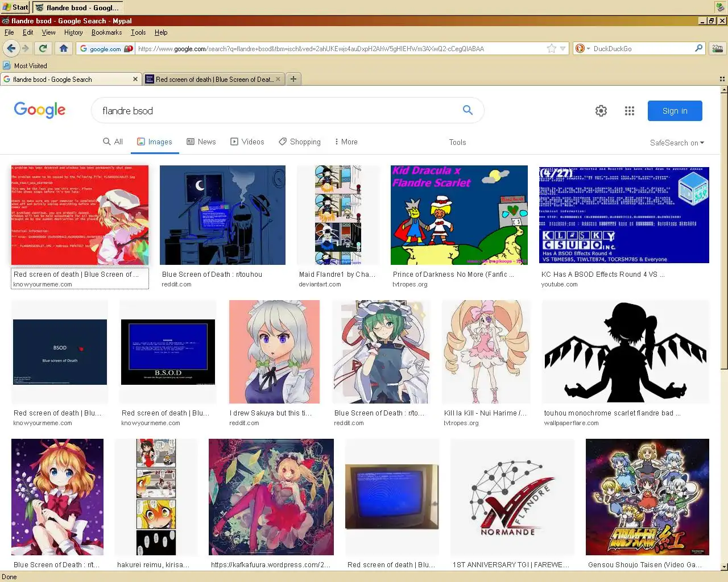Click the Kill la Kill - Nui Harime link
The image size is (728, 582).
(485, 413)
